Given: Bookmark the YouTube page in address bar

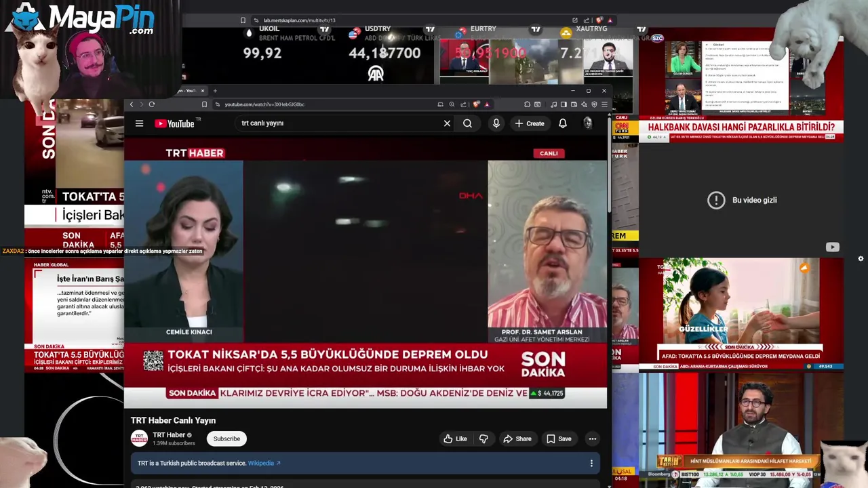Looking at the screenshot, I should pyautogui.click(x=204, y=104).
